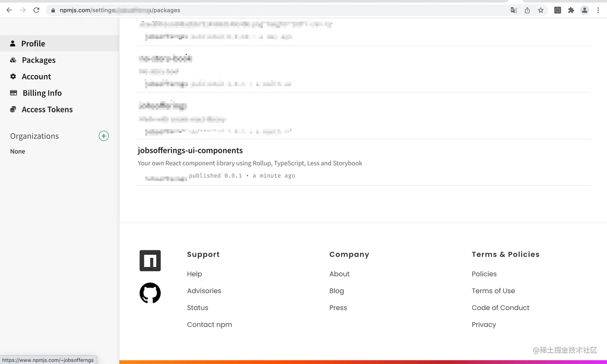Open the Press footer link
Image resolution: width=607 pixels, height=364 pixels.
[338, 307]
